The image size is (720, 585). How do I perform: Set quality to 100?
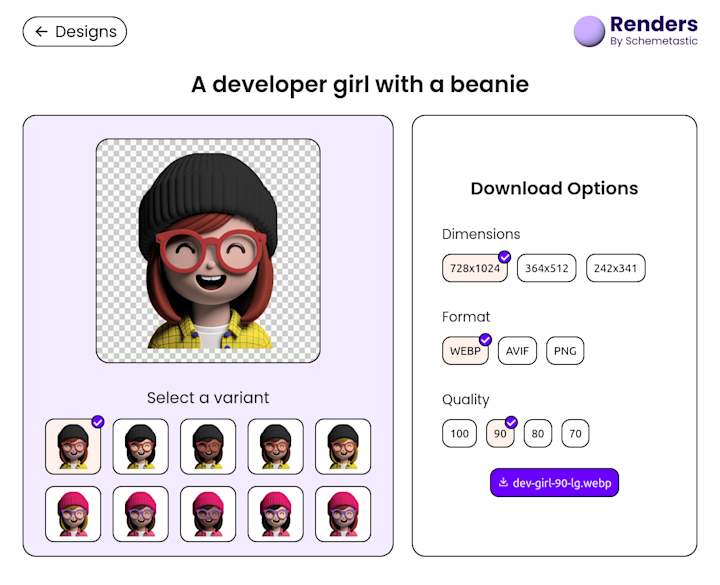coord(459,433)
